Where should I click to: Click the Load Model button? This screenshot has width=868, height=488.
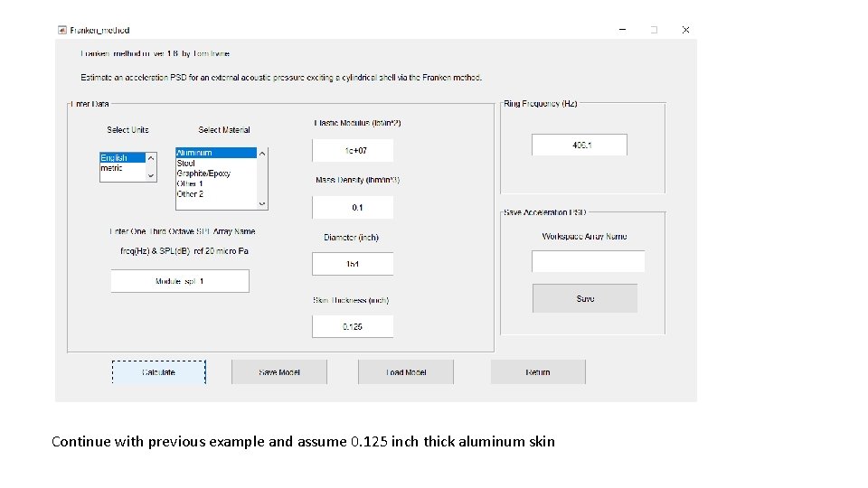406,371
